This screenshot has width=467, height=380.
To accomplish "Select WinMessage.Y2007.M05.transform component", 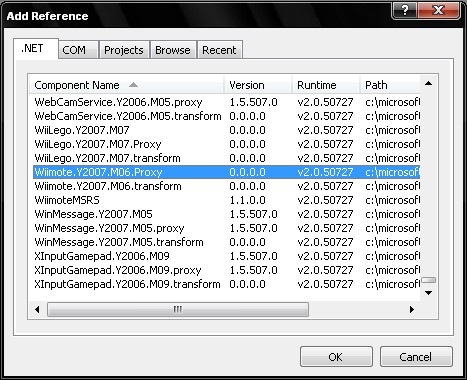I will point(226,242).
